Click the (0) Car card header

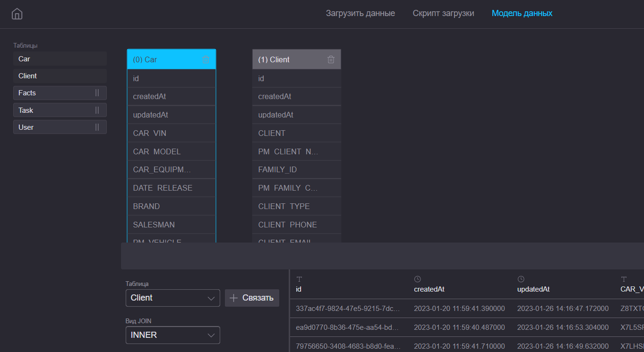(172, 59)
